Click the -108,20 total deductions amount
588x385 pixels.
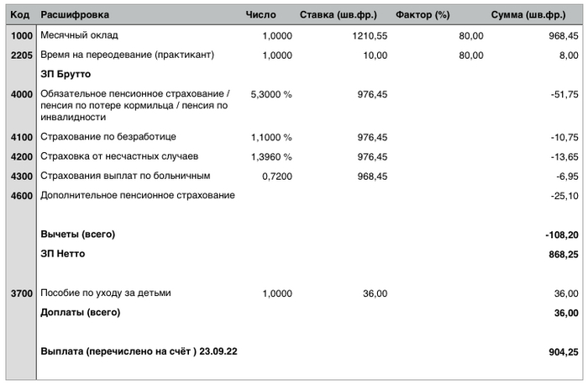(x=561, y=234)
